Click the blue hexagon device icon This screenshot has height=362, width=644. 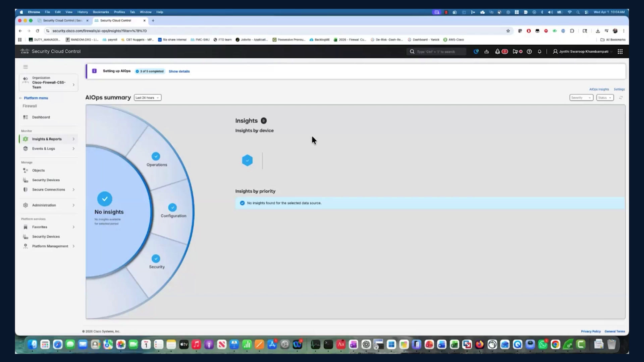click(x=247, y=161)
